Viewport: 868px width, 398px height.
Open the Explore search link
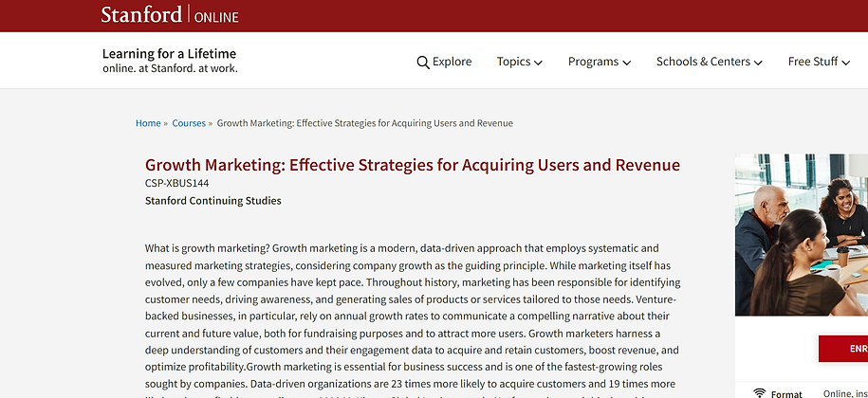(444, 62)
